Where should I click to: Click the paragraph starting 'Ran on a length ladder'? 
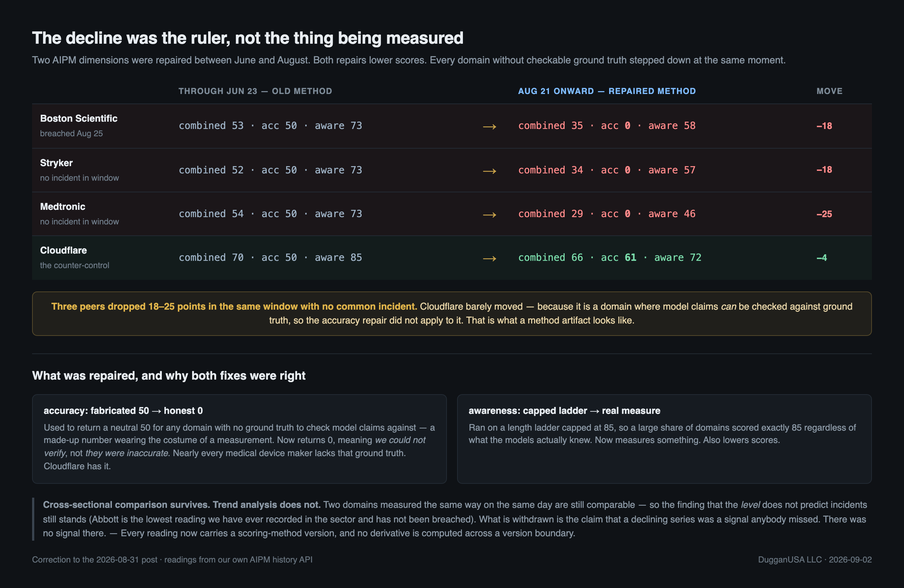coord(662,434)
